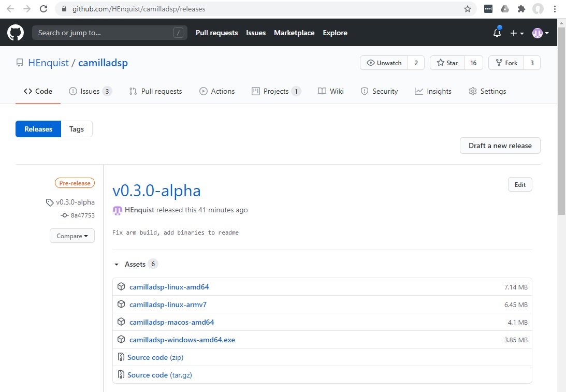Open the Security tab
The image size is (566, 392).
(x=379, y=91)
